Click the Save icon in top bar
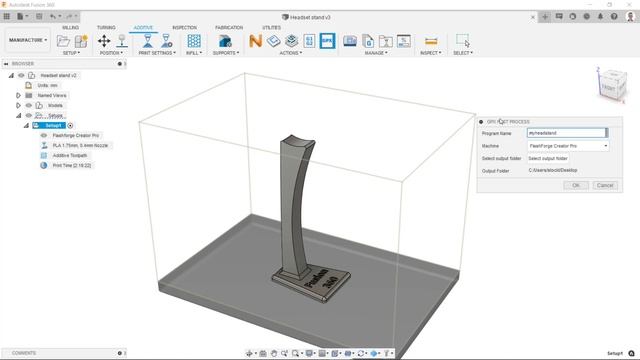This screenshot has height=360, width=640. coord(39,16)
